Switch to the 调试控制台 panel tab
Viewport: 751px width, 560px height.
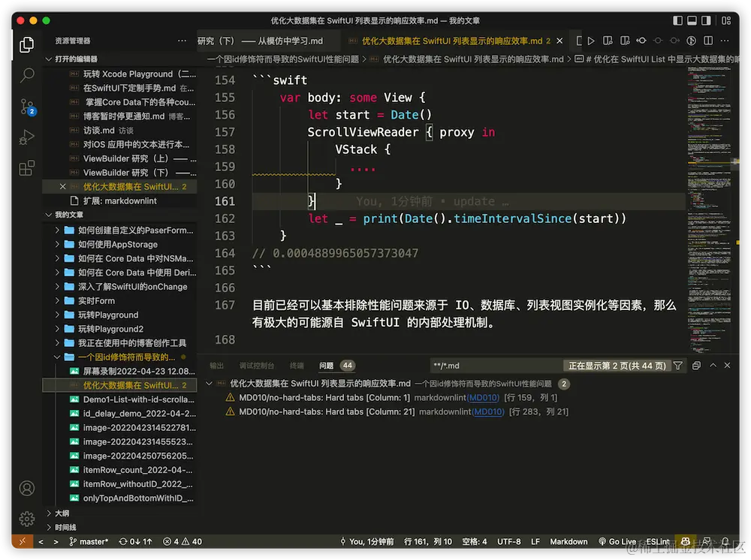coord(257,366)
